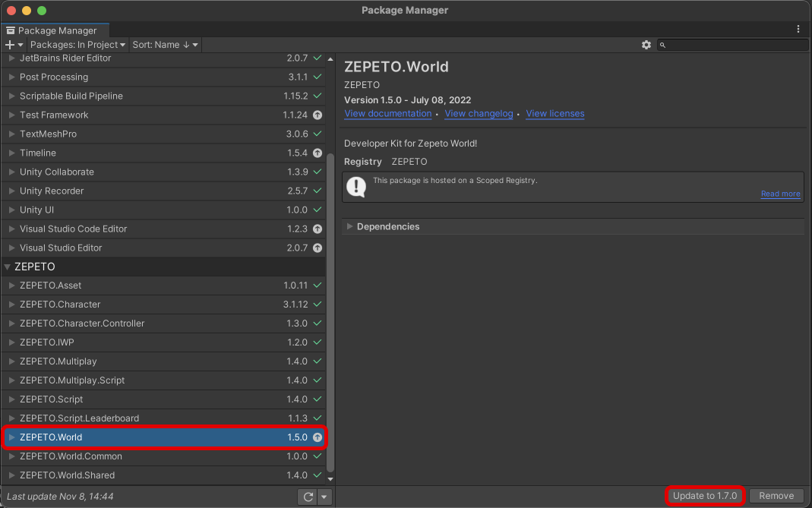Click the package search field
The height and width of the screenshot is (508, 812).
[x=733, y=45]
